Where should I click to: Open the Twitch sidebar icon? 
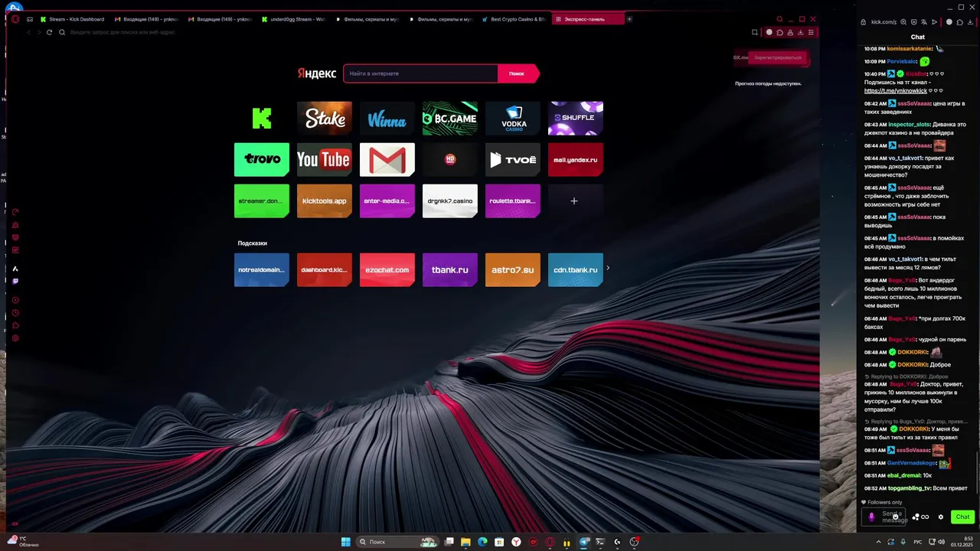[x=15, y=281]
